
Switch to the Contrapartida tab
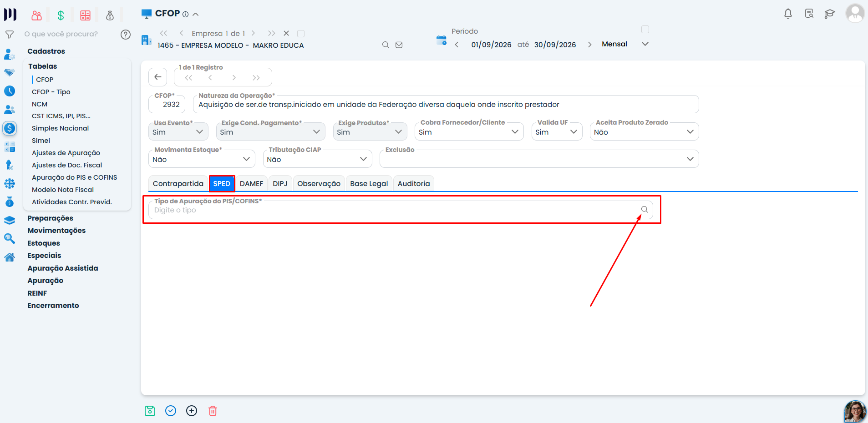click(x=178, y=184)
